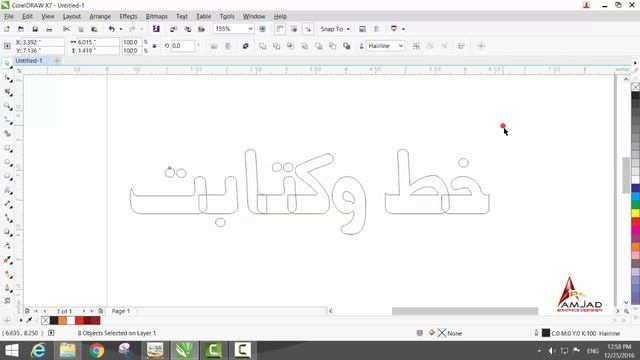Switch to the Untitled-1 document tab
Screen dimensions: 640x360
[x=29, y=60]
